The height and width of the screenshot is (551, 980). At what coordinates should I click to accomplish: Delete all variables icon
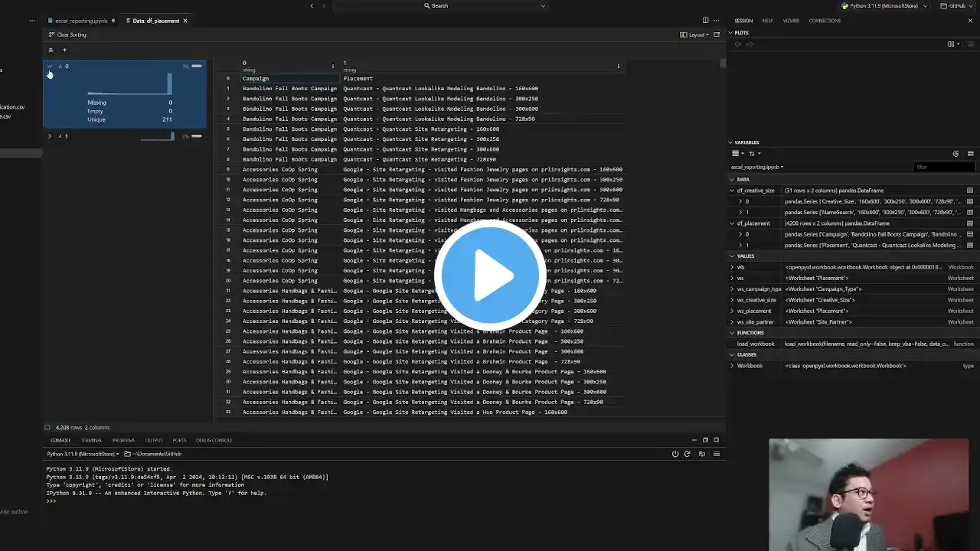tap(971, 154)
